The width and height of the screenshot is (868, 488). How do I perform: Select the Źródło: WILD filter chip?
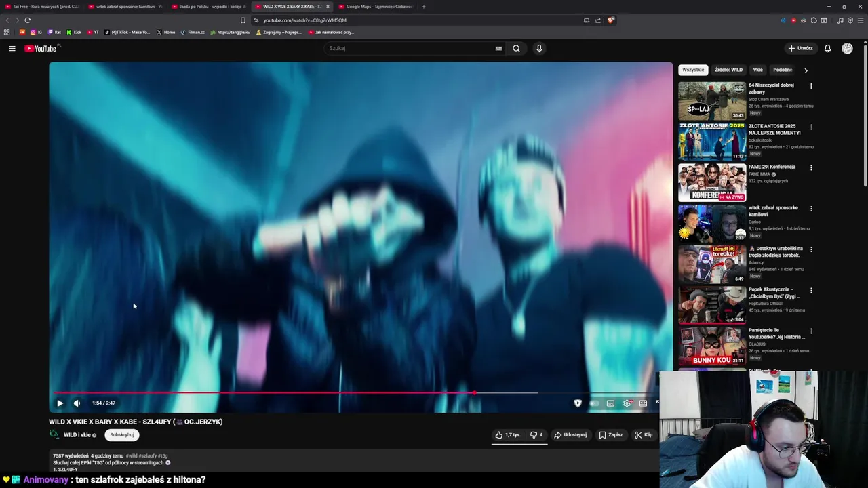point(728,70)
